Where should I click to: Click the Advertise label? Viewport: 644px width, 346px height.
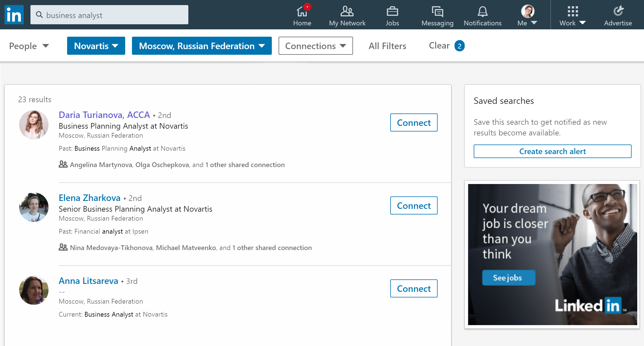click(618, 23)
